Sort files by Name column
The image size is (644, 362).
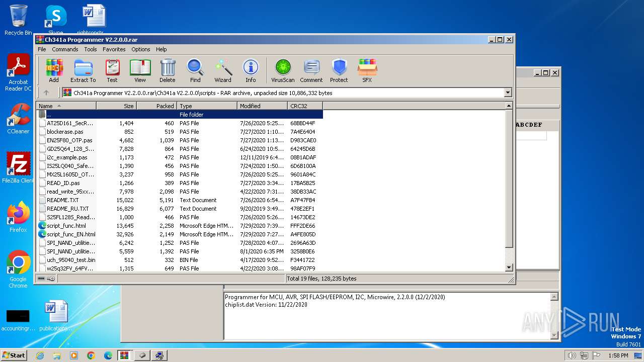(x=66, y=106)
